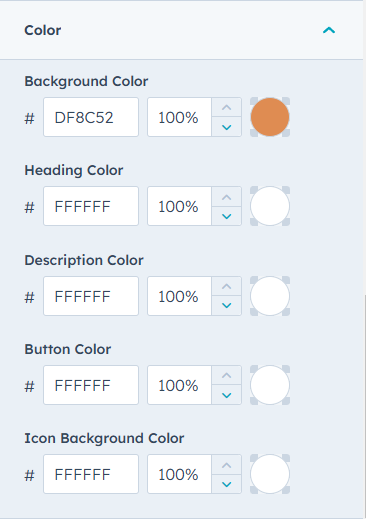
Task: Open the Icon Background Color swatch
Action: pyautogui.click(x=270, y=474)
